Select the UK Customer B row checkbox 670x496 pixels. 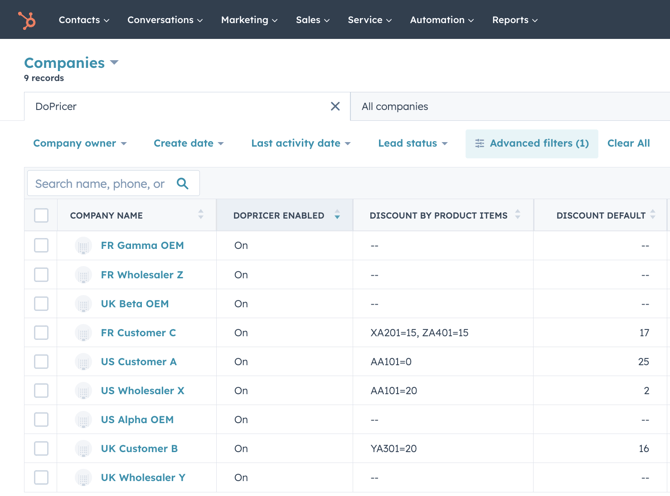tap(41, 449)
